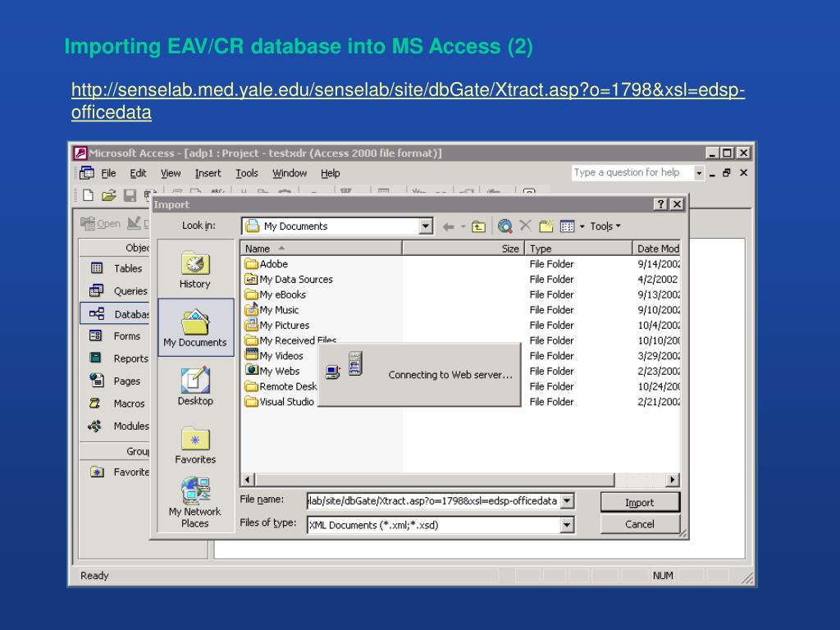The image size is (840, 630).
Task: Follow the senselab.med.yale.edu hyperlink on slide
Action: pos(408,101)
